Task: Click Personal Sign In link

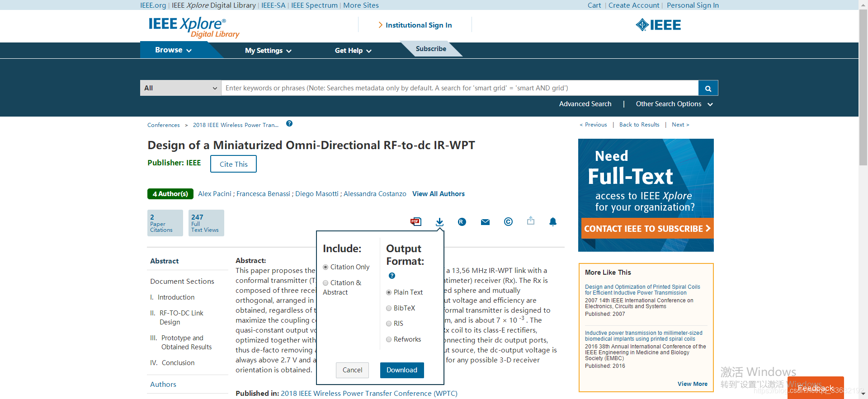Action: pos(693,5)
